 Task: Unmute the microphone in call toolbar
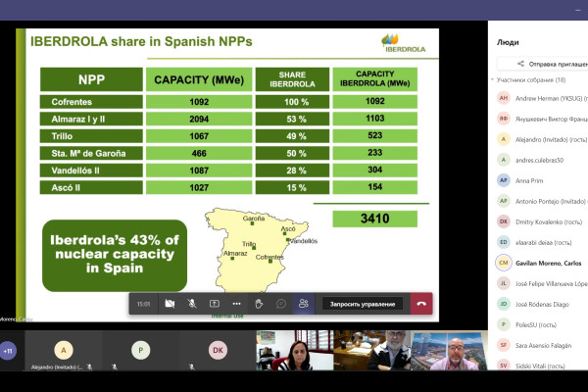192,304
